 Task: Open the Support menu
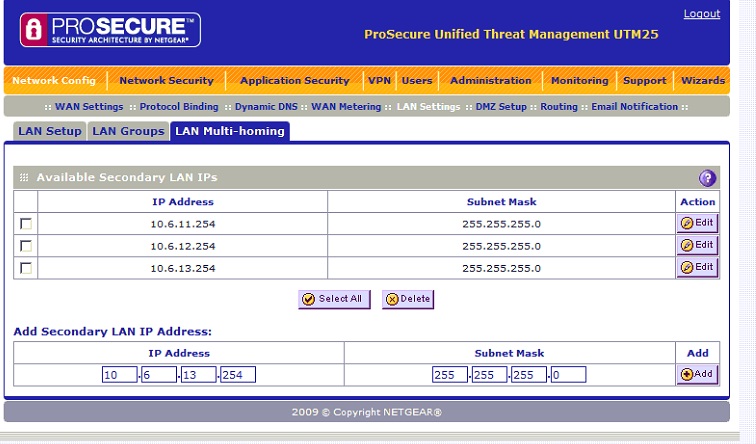pos(645,81)
